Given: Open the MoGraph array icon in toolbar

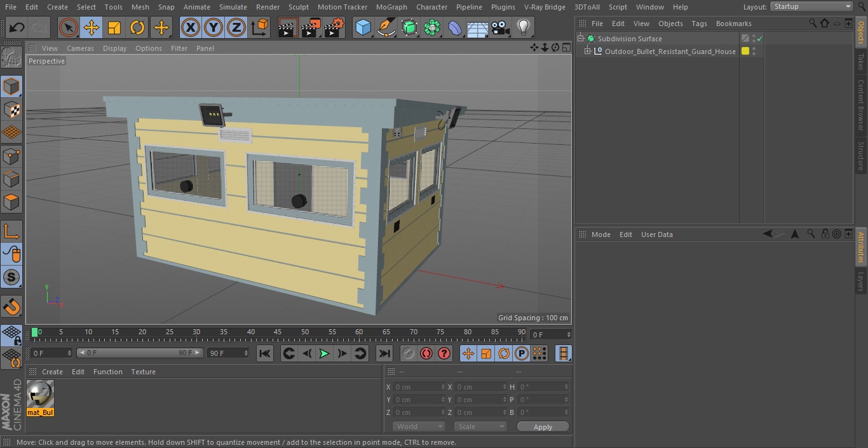Looking at the screenshot, I should pos(432,27).
